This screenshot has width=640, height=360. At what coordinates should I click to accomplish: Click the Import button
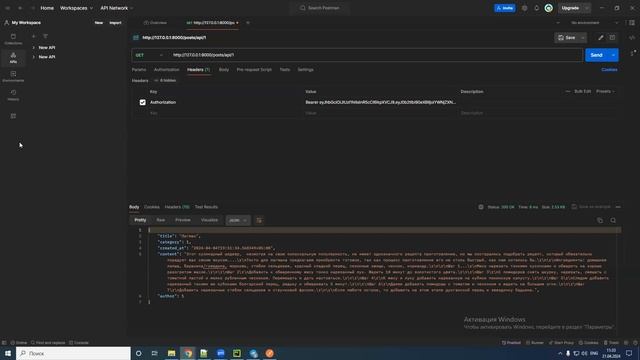[x=115, y=23]
